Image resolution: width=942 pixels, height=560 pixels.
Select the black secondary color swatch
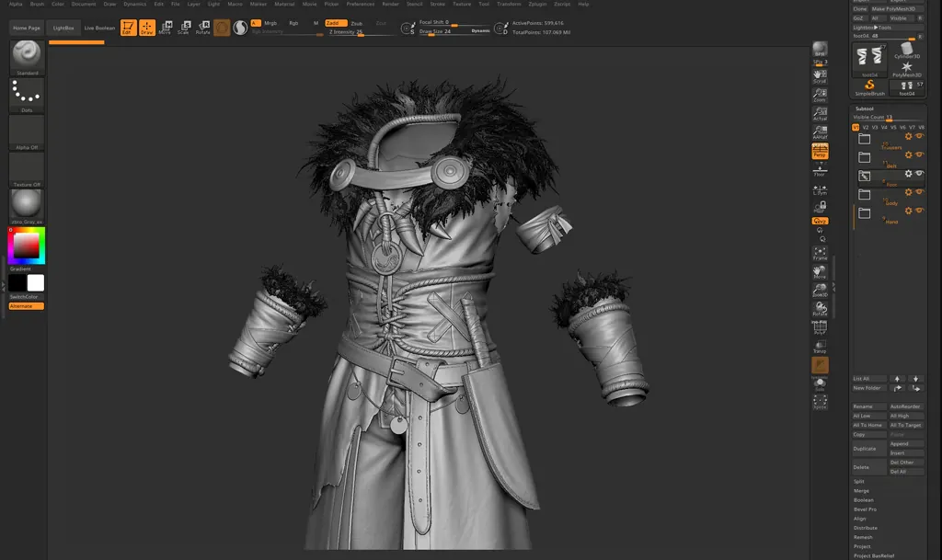17,282
